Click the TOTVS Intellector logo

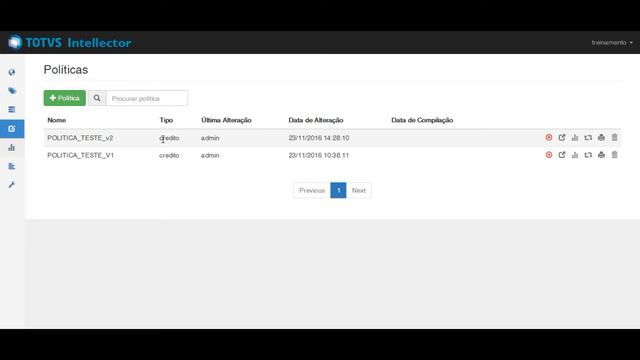pos(70,42)
